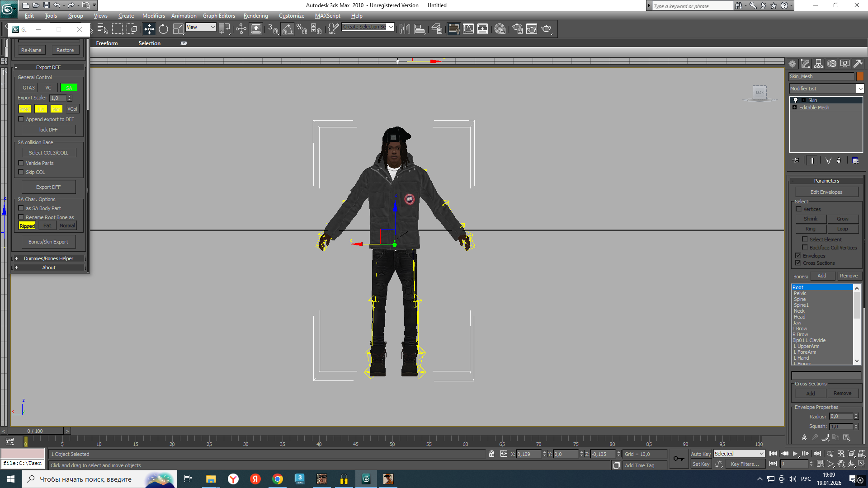Open the Material Editor
Viewport: 868px width, 488px height.
coord(500,29)
